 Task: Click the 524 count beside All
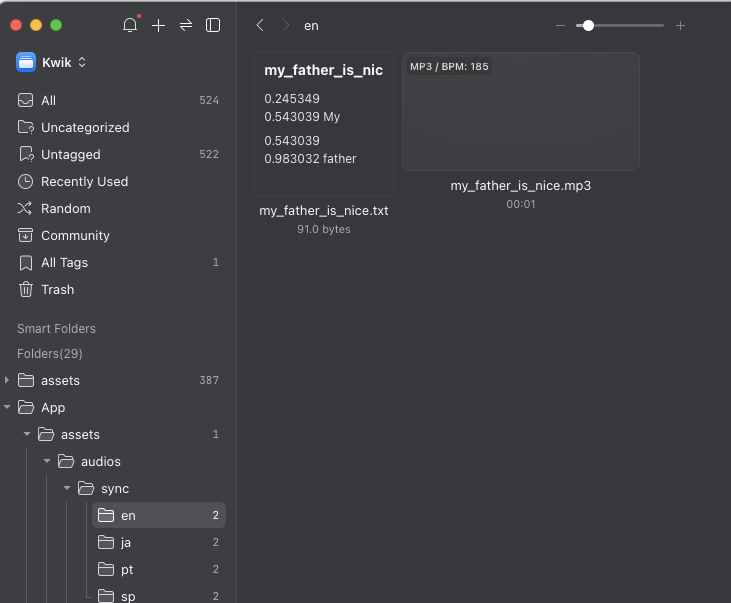(x=209, y=100)
